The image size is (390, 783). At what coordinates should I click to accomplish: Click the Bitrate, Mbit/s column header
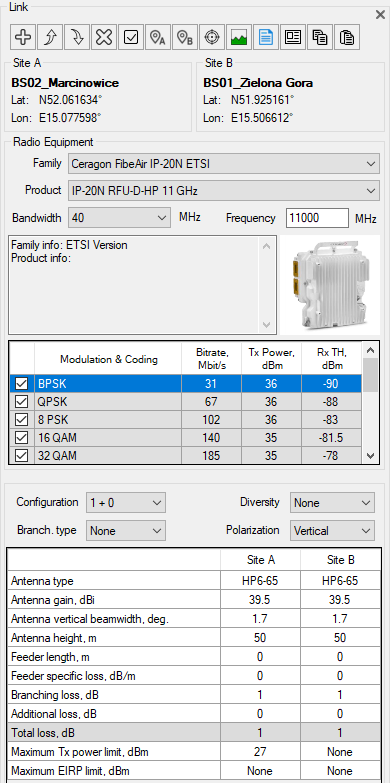pos(211,359)
